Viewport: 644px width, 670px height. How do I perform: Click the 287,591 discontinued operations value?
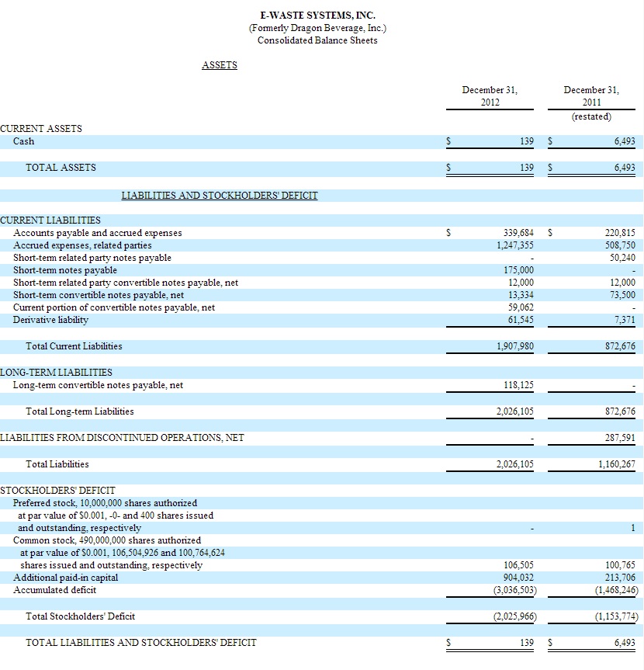[620, 438]
